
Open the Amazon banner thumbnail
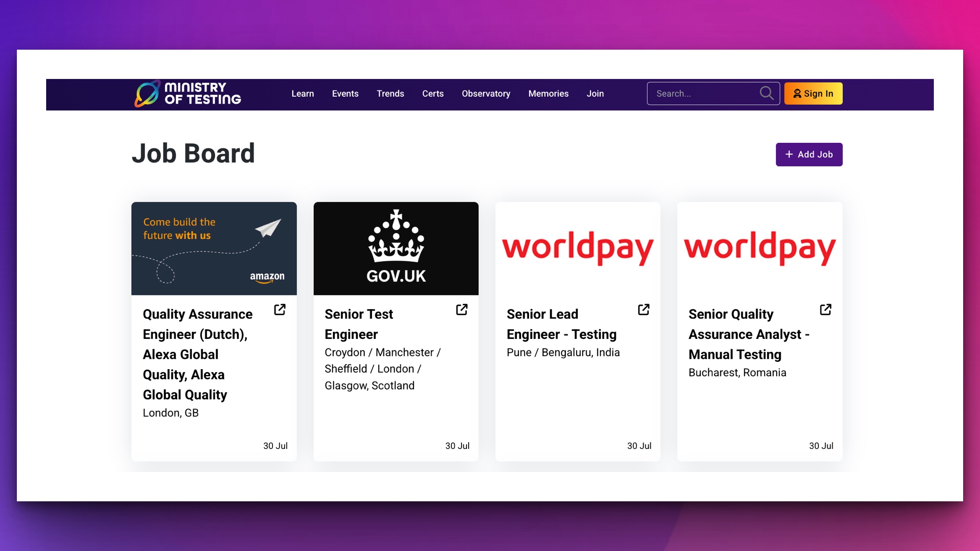(214, 248)
